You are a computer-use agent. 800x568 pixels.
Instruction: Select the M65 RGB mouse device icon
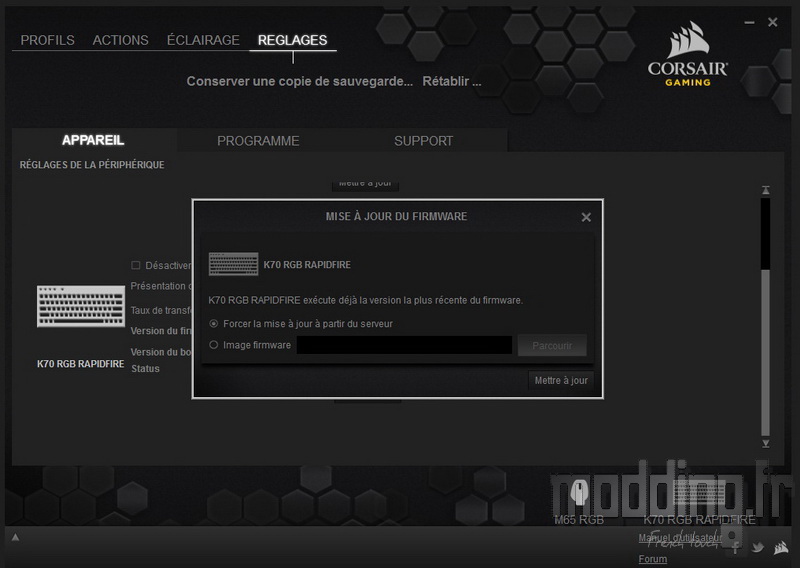[x=579, y=492]
